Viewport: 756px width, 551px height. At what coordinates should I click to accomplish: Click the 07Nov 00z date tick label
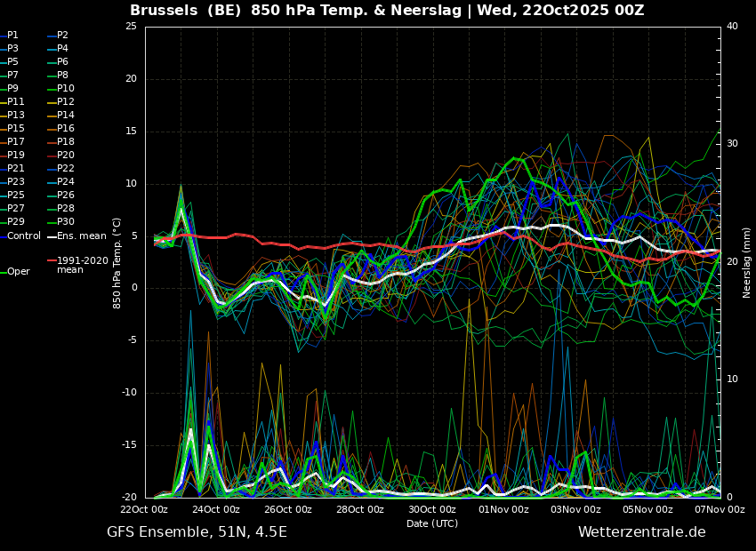coord(720,510)
